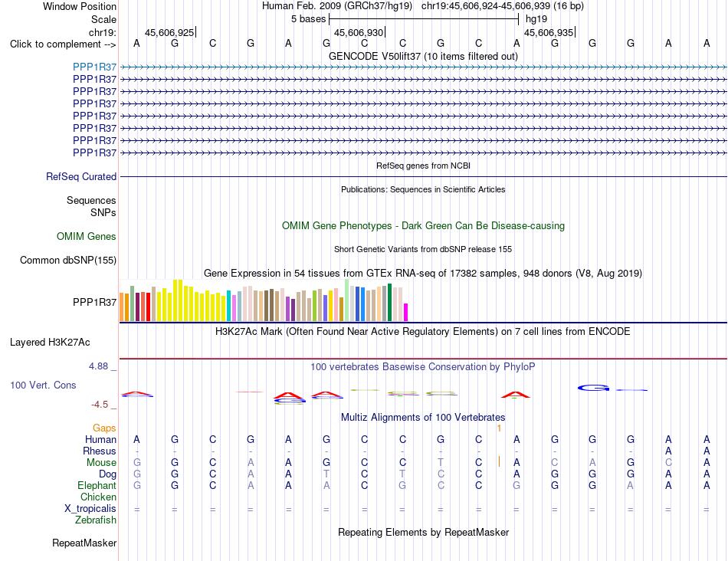Click the 'Common dbSNP(155)' label
The width and height of the screenshot is (728, 561).
[67, 260]
